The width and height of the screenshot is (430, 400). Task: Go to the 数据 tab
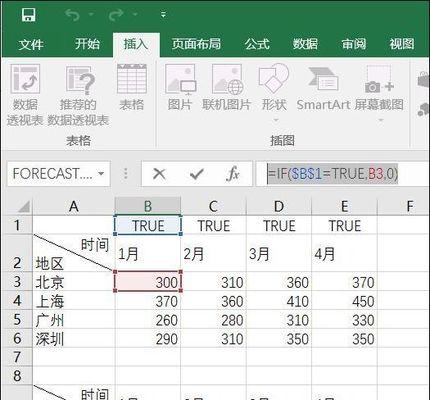tap(305, 44)
